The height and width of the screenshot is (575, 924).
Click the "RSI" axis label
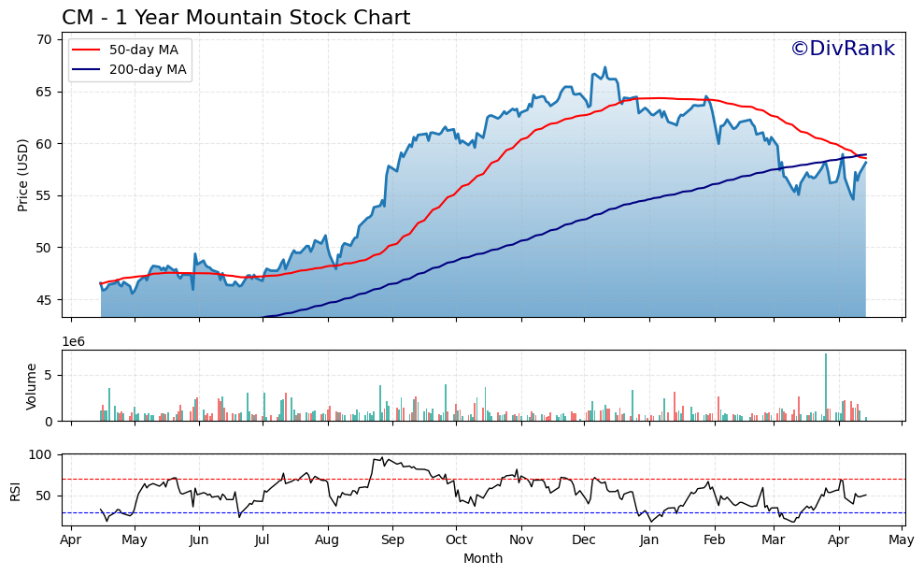[x=15, y=492]
